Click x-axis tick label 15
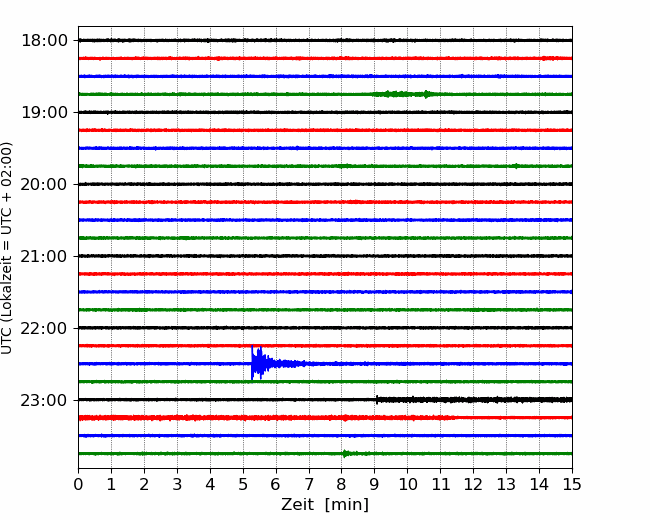The image size is (650, 520). click(572, 484)
